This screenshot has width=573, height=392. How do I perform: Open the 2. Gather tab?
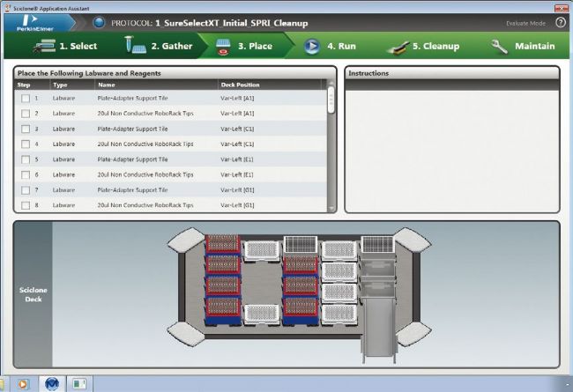[172, 46]
